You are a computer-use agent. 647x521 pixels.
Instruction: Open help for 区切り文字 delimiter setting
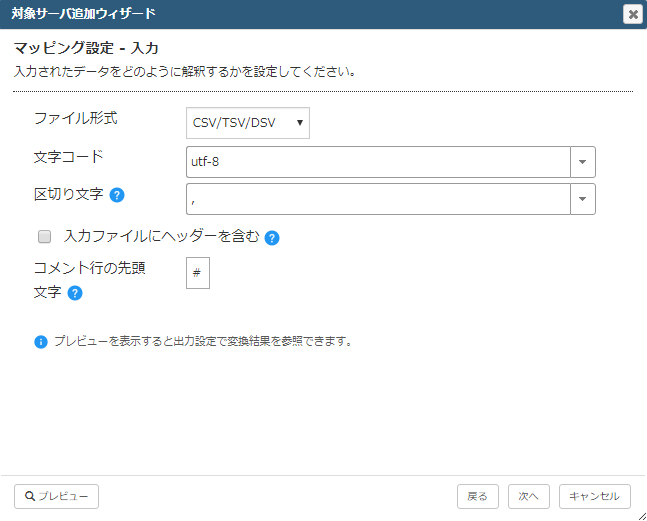(x=117, y=195)
